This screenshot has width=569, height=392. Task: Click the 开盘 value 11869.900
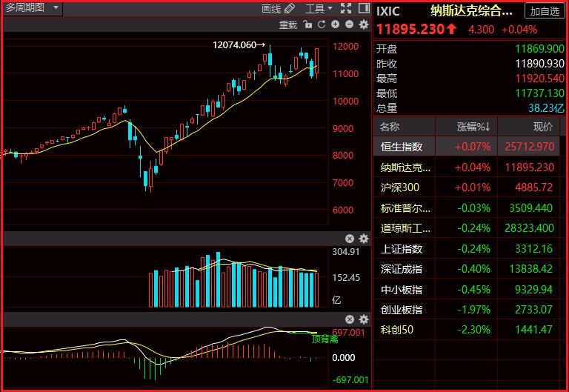pos(539,49)
